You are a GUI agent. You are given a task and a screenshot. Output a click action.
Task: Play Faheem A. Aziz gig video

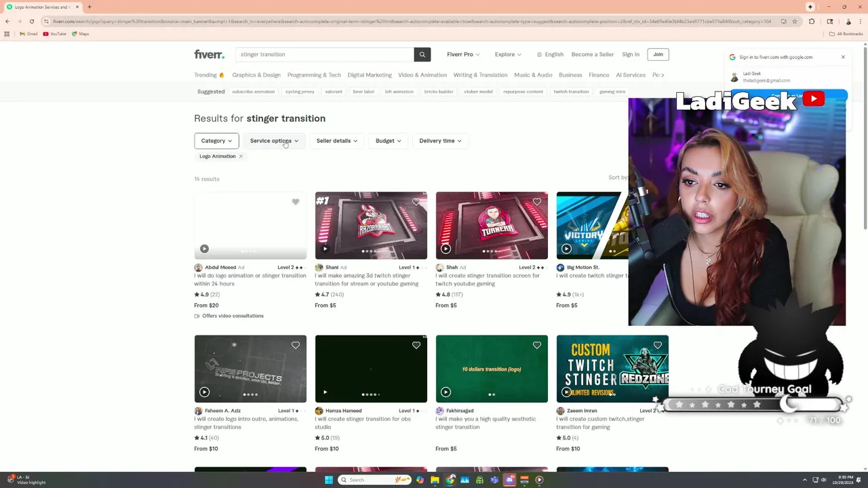204,392
